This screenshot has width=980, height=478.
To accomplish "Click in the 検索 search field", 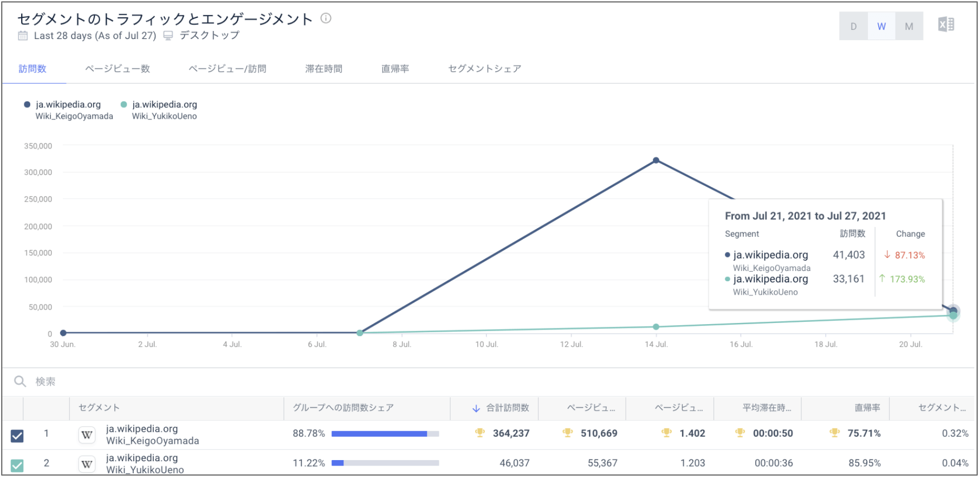I will point(488,382).
